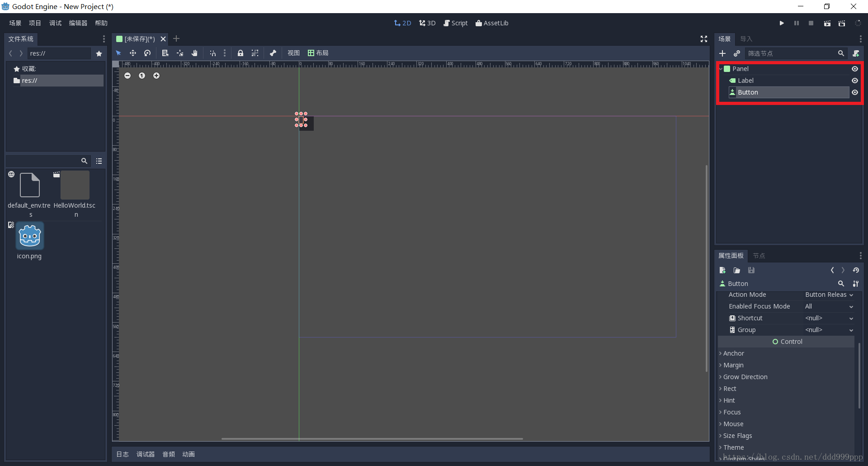Viewport: 868px width, 466px height.
Task: Create a new resource in inspector
Action: [x=722, y=270]
